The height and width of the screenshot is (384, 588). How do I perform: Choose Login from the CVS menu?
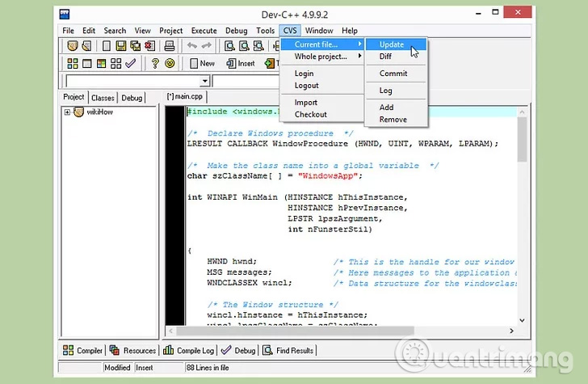click(x=322, y=74)
